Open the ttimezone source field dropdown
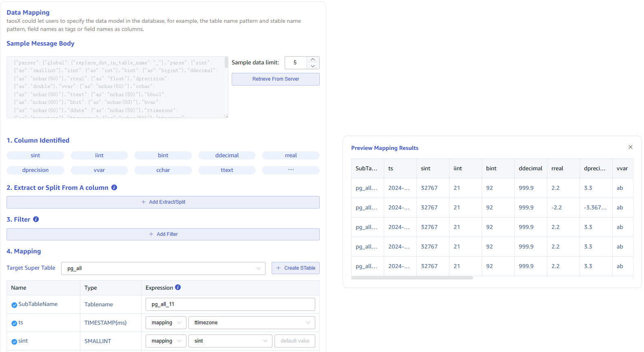Image resolution: width=644 pixels, height=352 pixels. 252,323
